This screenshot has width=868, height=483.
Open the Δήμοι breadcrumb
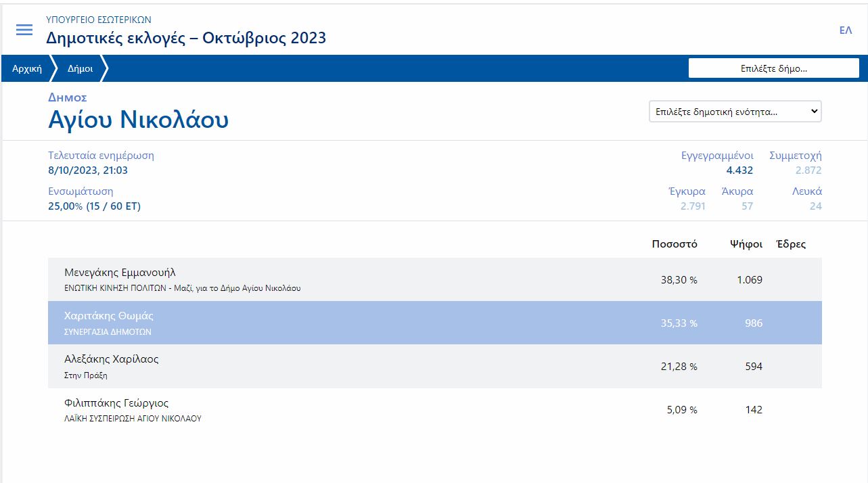[x=80, y=68]
